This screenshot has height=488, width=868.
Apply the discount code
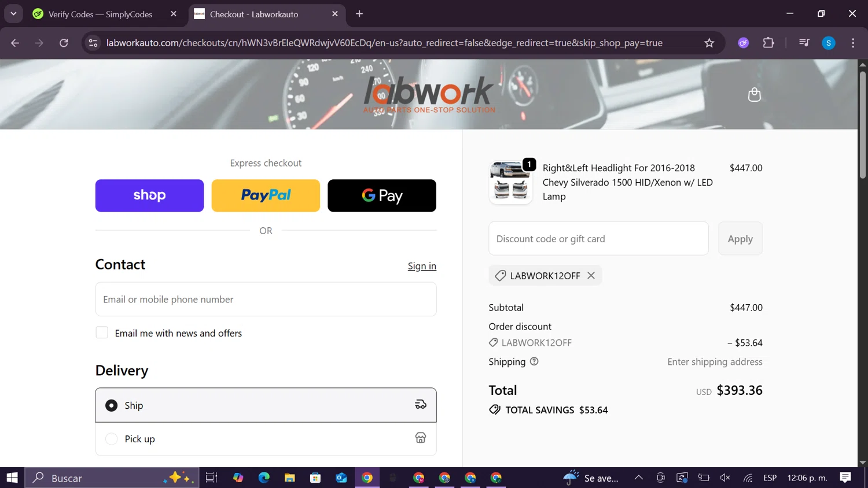[740, 238]
